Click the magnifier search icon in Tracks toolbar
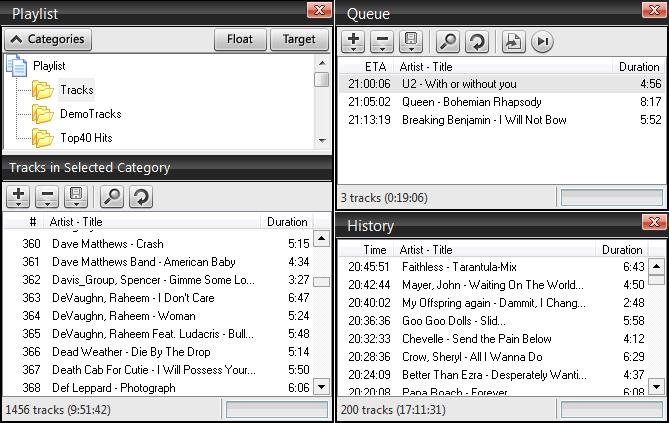The image size is (669, 423). point(113,197)
